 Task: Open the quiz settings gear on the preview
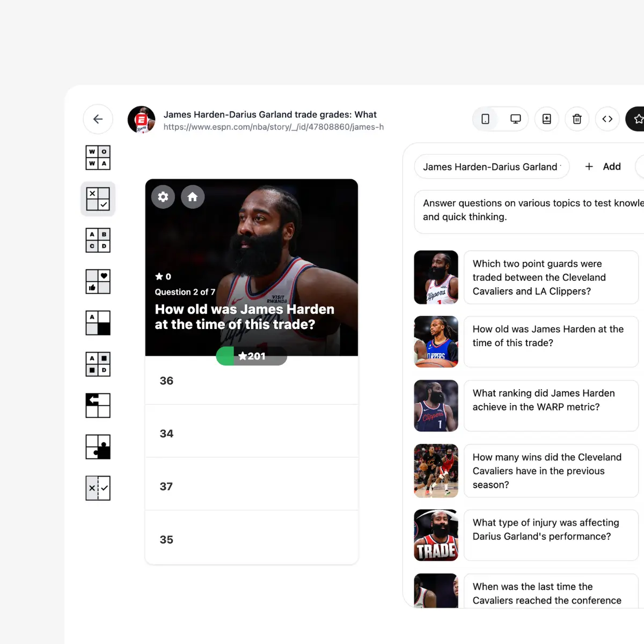(x=163, y=197)
